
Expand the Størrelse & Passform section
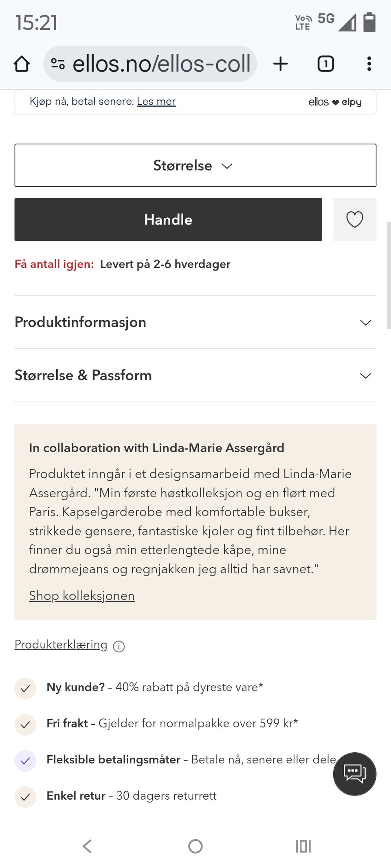pyautogui.click(x=195, y=375)
